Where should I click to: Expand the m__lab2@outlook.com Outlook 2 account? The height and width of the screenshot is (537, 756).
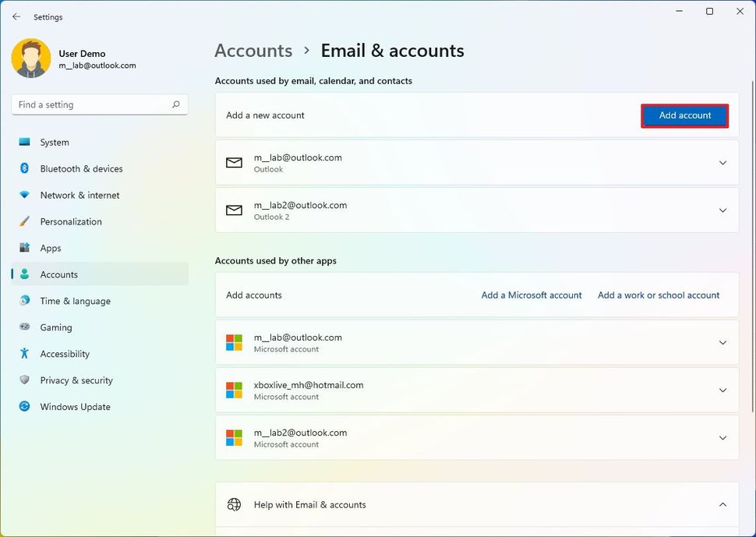click(x=722, y=210)
